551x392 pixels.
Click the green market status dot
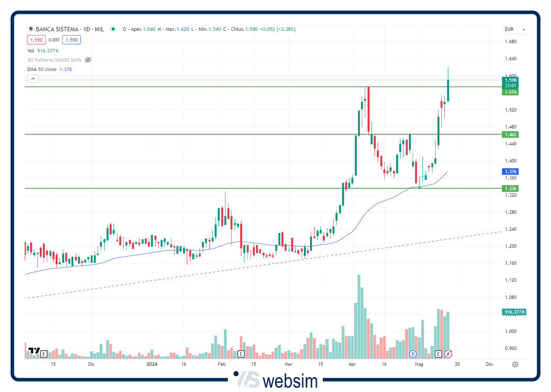point(113,29)
